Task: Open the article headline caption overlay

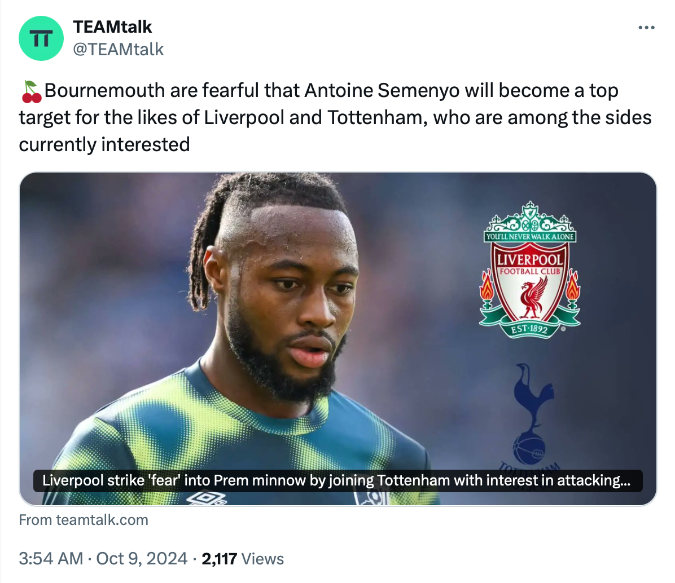Action: [336, 481]
